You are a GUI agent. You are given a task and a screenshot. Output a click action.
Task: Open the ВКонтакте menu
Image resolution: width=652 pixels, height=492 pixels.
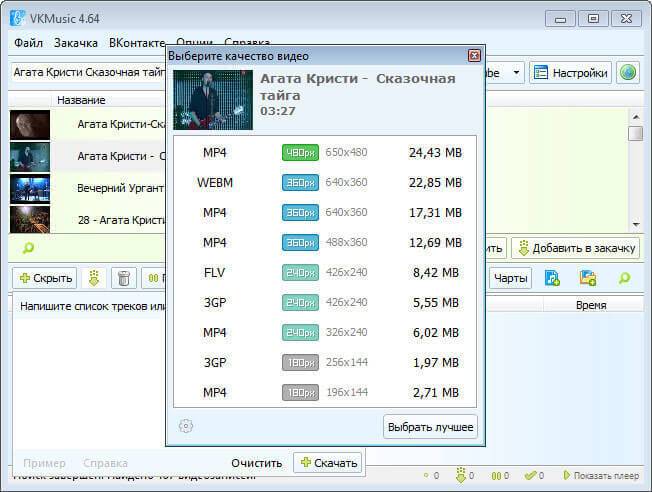[137, 43]
